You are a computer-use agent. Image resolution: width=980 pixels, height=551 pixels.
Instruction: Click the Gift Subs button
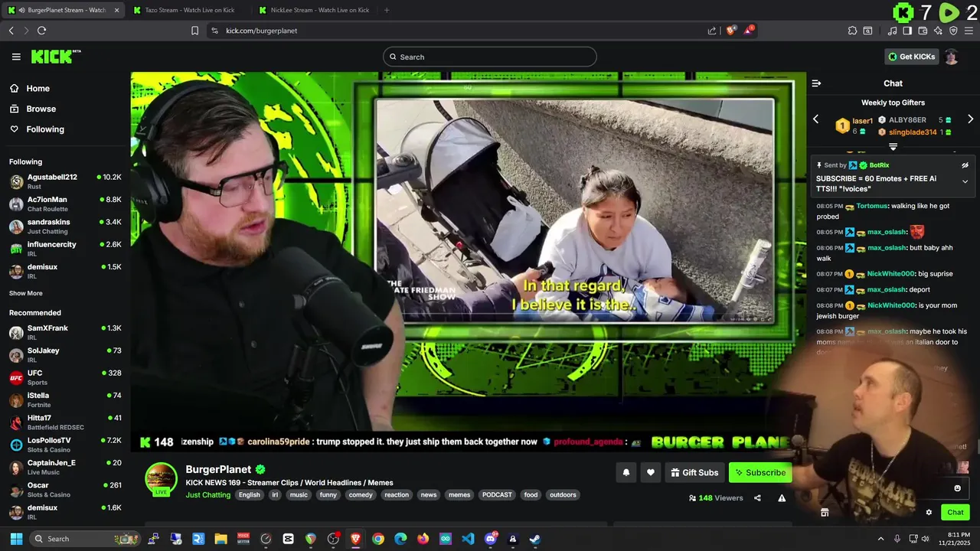pyautogui.click(x=694, y=472)
